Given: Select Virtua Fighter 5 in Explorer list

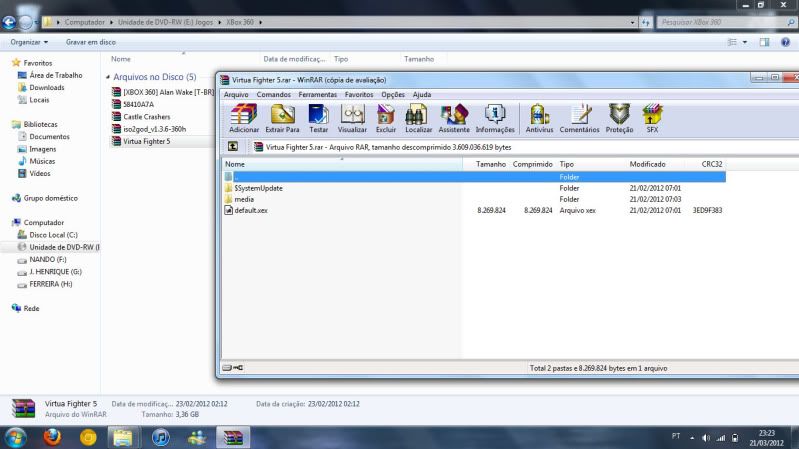Looking at the screenshot, I should (x=141, y=141).
